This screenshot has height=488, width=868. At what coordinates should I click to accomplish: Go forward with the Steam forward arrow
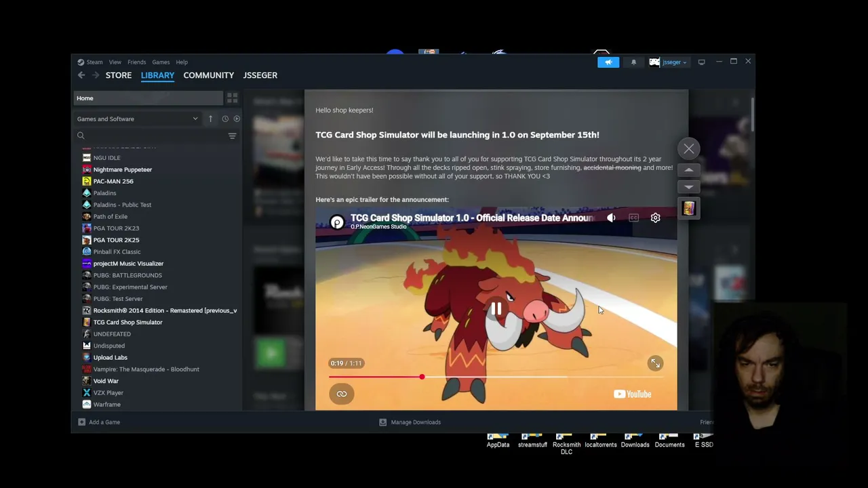96,75
